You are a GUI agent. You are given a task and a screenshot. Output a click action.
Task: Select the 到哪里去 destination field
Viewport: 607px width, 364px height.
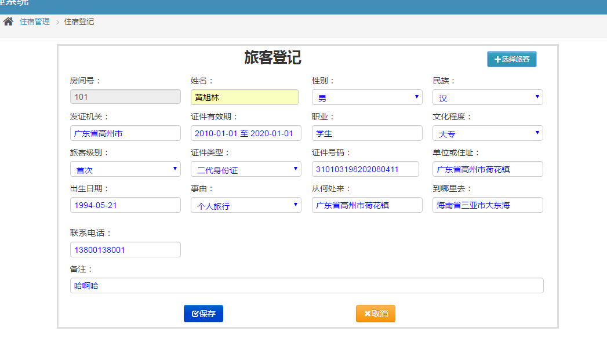[x=488, y=205]
